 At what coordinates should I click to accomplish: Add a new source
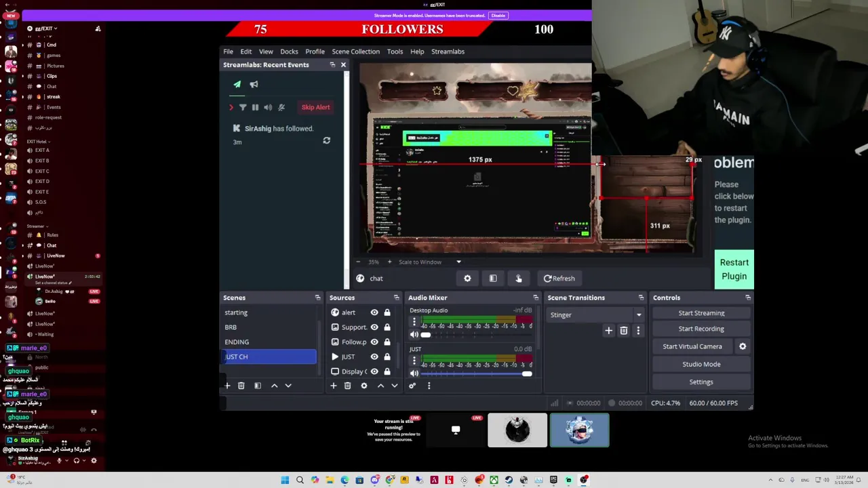tap(333, 386)
